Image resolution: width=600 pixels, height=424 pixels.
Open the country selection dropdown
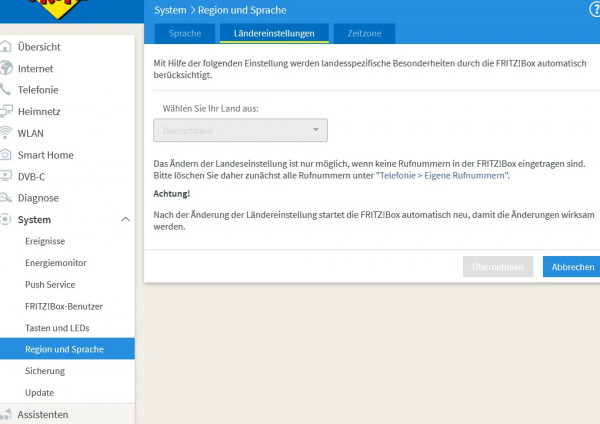tap(240, 130)
